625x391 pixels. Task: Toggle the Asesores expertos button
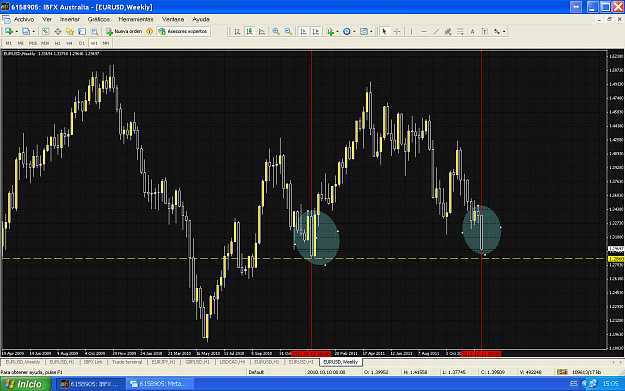[183, 31]
